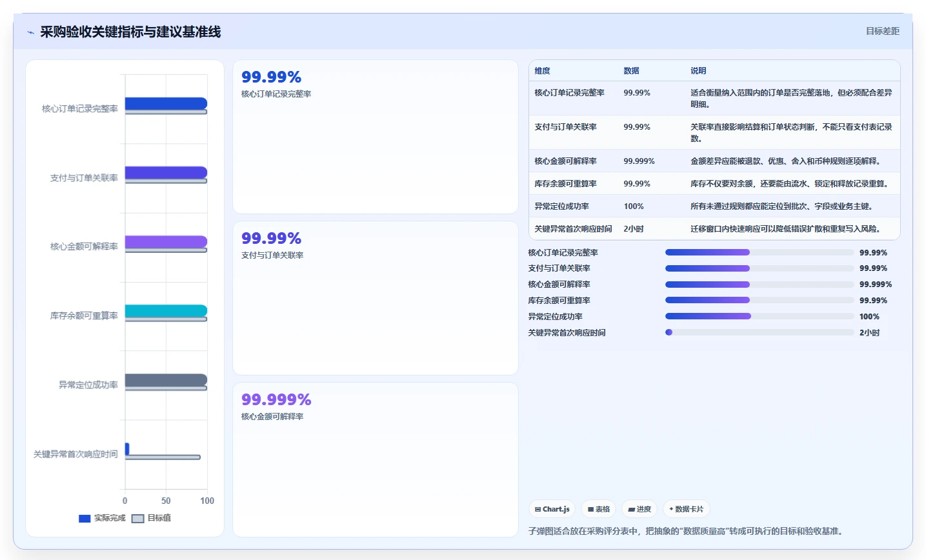926x560 pixels.
Task: Select the 核心订单记录完整率 blue chart bar
Action: (166, 103)
